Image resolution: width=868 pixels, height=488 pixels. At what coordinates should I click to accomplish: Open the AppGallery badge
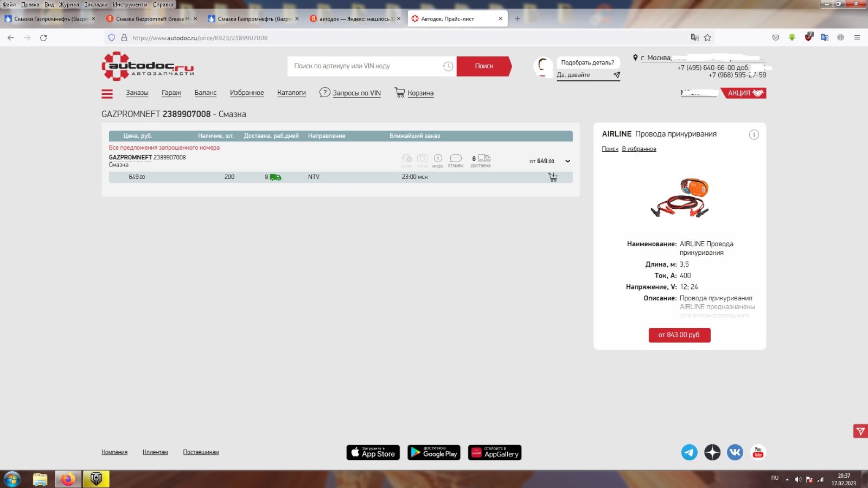click(495, 452)
